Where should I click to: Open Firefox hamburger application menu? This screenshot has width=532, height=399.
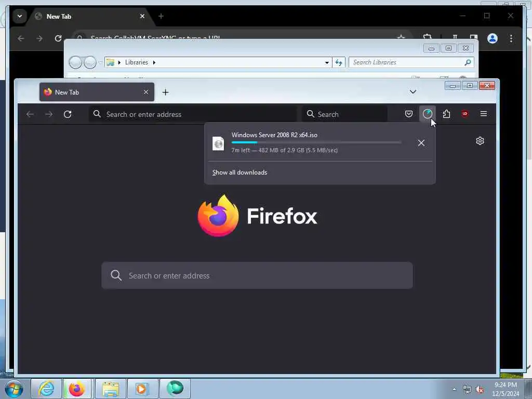(484, 114)
